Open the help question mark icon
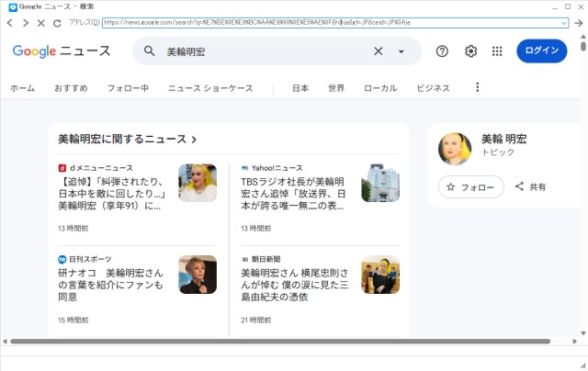This screenshot has height=371, width=588. [442, 51]
